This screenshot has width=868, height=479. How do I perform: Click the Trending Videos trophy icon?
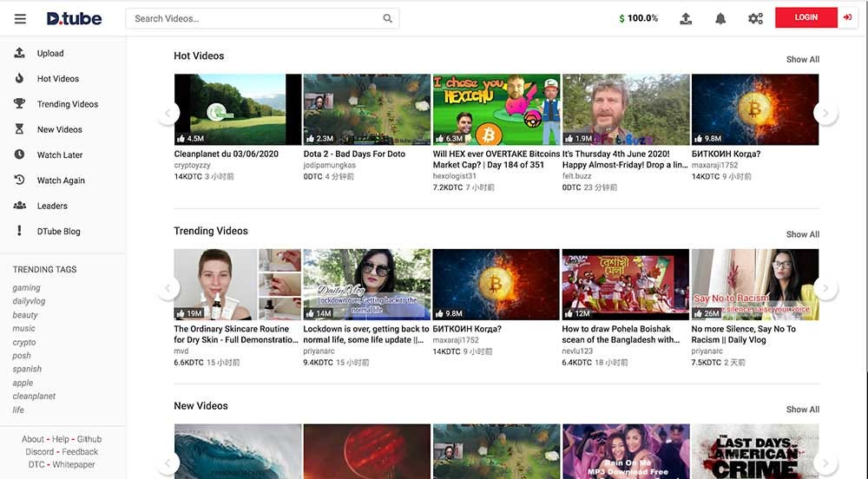19,103
